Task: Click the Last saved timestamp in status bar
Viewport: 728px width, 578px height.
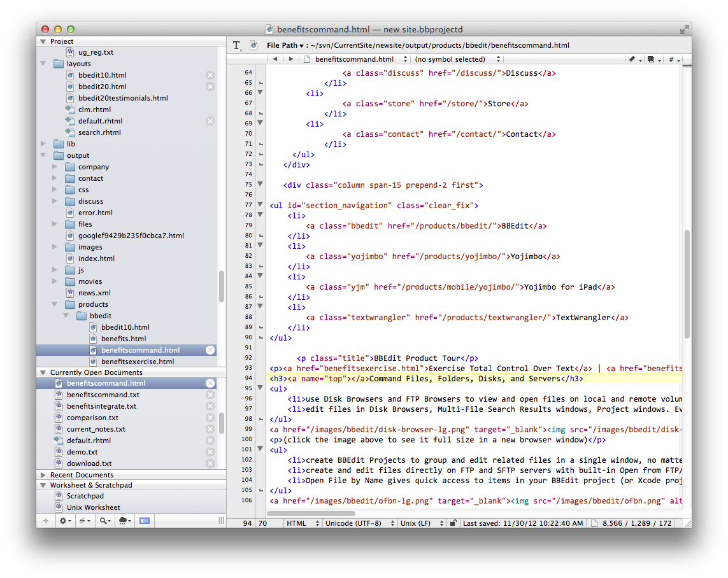Action: (x=523, y=523)
